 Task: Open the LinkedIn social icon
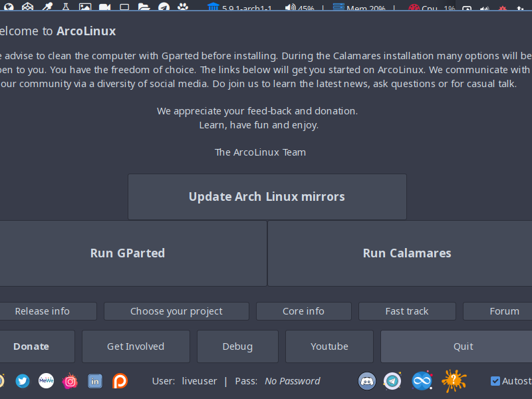95,381
